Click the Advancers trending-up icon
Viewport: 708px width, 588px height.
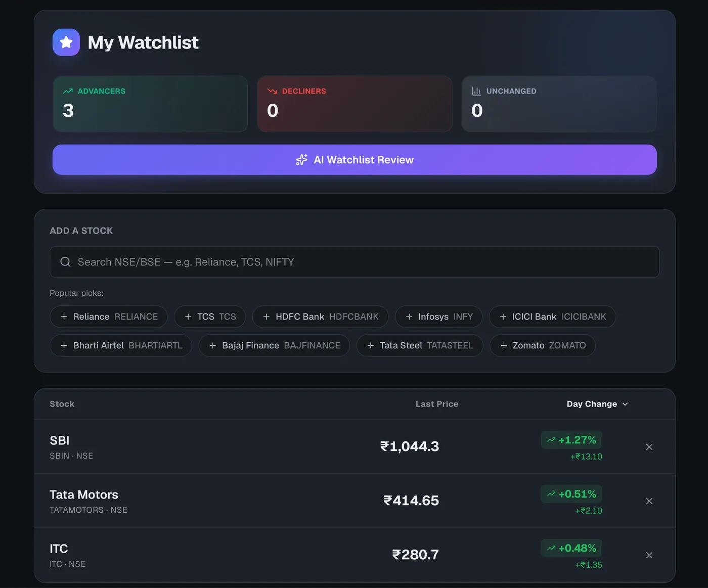click(68, 92)
